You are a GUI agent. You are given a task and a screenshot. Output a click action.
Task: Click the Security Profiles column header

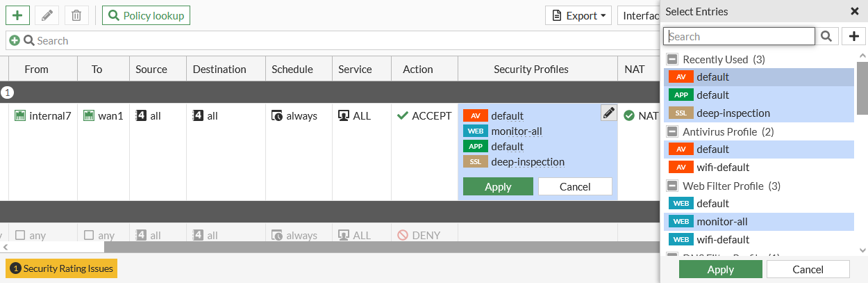click(x=531, y=70)
